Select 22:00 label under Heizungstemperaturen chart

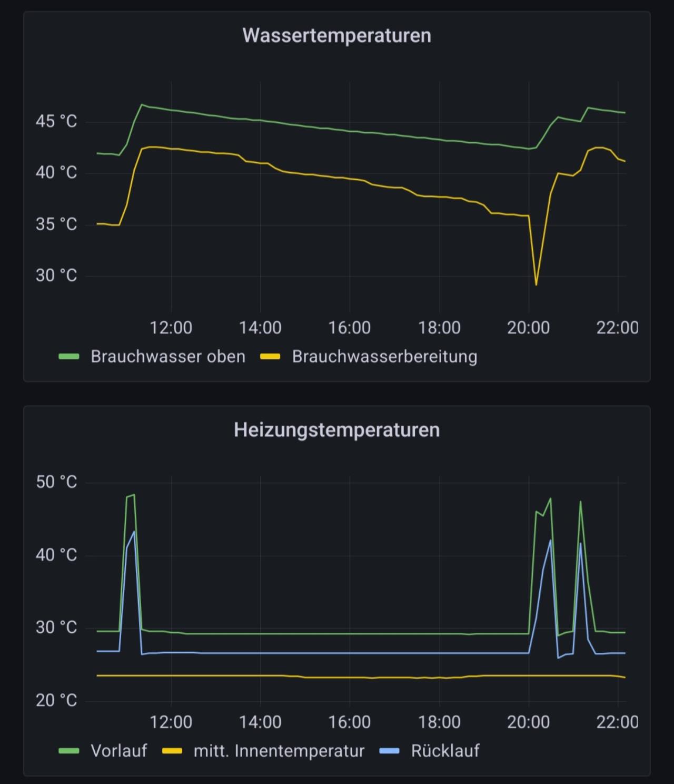click(617, 722)
